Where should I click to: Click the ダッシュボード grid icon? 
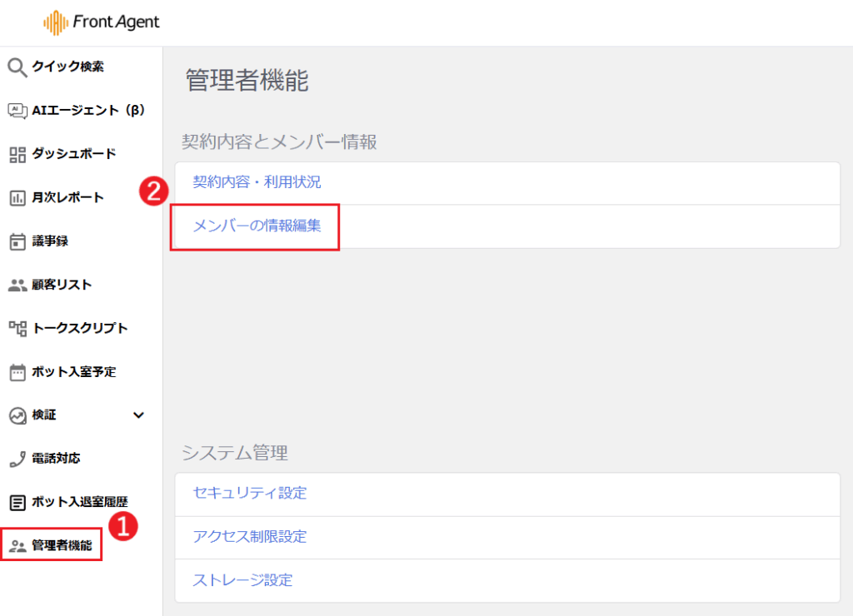(x=17, y=154)
